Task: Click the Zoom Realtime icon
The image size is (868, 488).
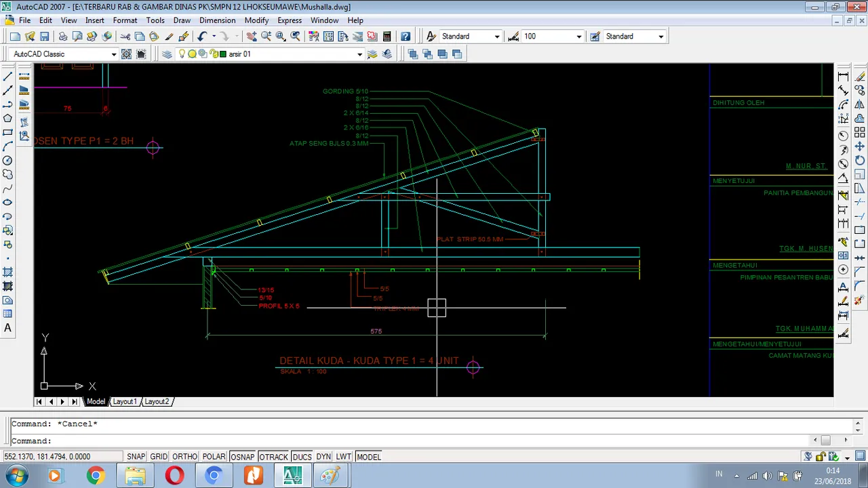Action: pyautogui.click(x=266, y=37)
